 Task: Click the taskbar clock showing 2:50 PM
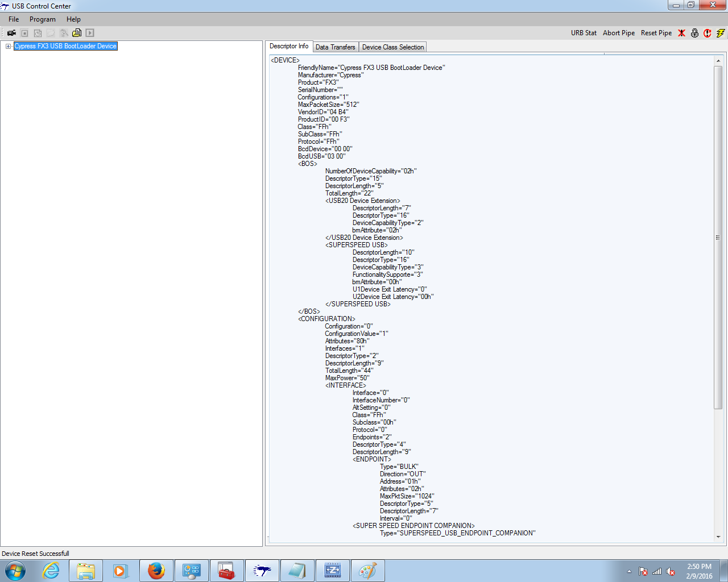point(699,571)
